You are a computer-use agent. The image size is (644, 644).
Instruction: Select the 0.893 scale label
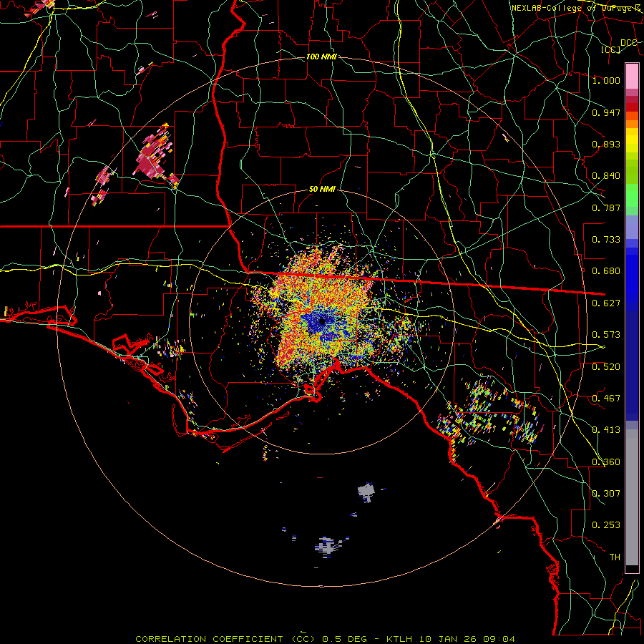606,144
